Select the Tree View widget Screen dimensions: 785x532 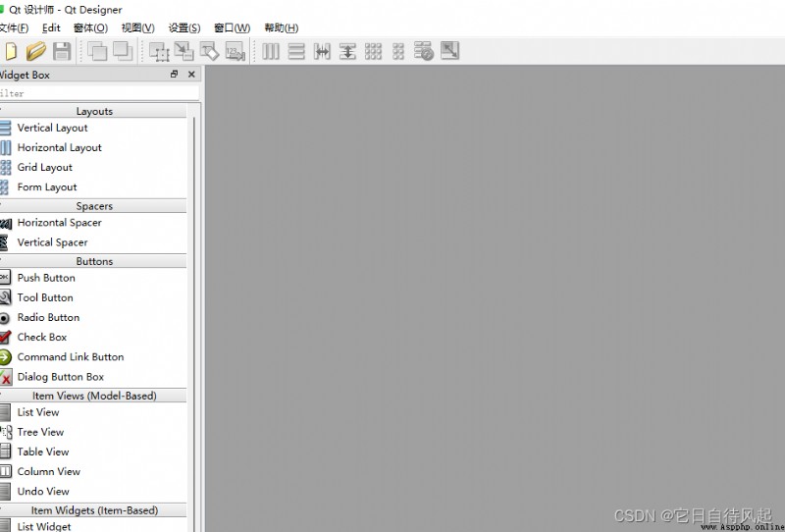[x=93, y=432]
